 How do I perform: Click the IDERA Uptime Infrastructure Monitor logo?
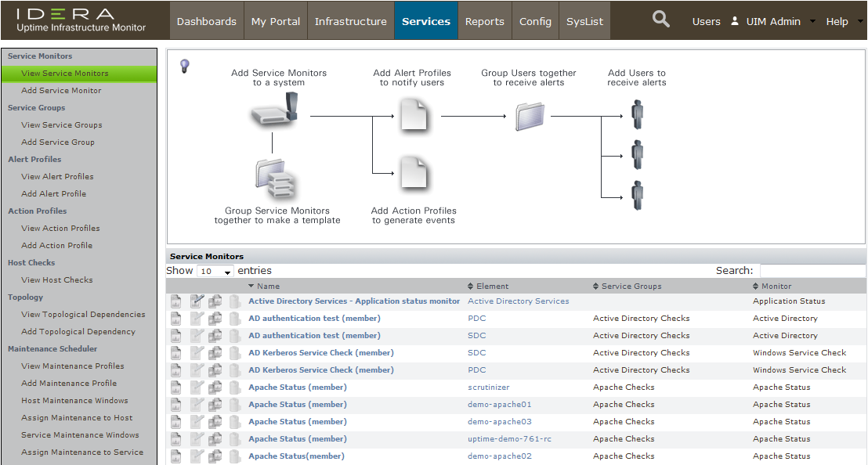[x=81, y=20]
